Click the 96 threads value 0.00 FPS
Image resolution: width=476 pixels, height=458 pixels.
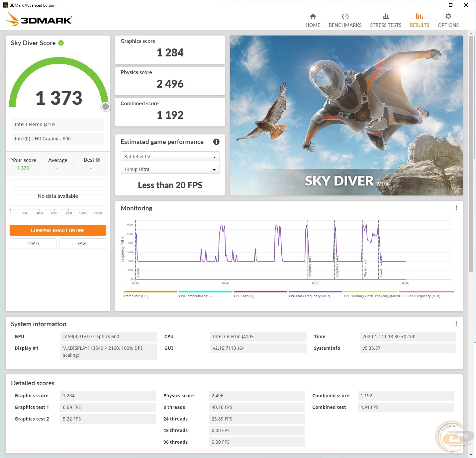pos(257,442)
